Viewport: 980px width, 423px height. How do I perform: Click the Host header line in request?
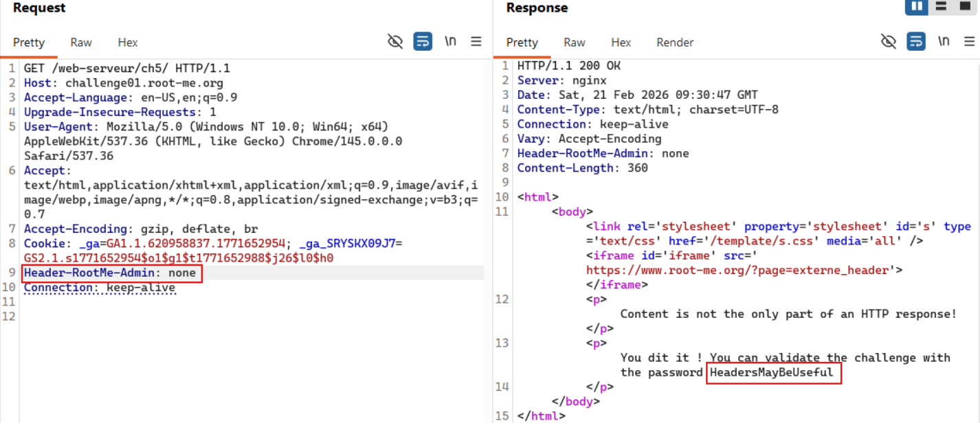point(124,83)
